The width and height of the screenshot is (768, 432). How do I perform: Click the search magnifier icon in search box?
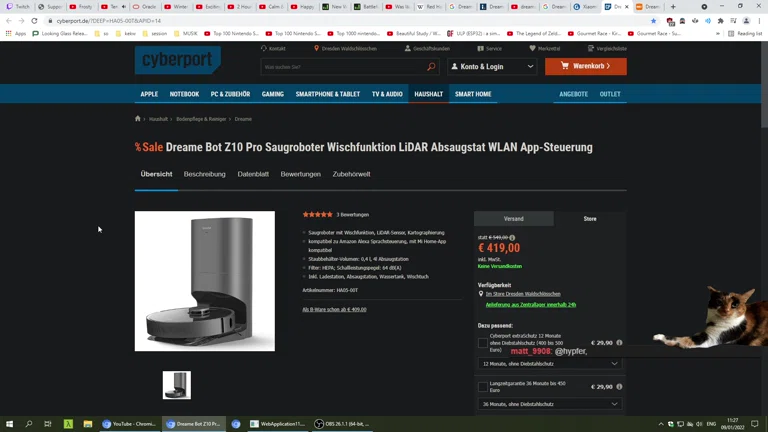click(431, 67)
